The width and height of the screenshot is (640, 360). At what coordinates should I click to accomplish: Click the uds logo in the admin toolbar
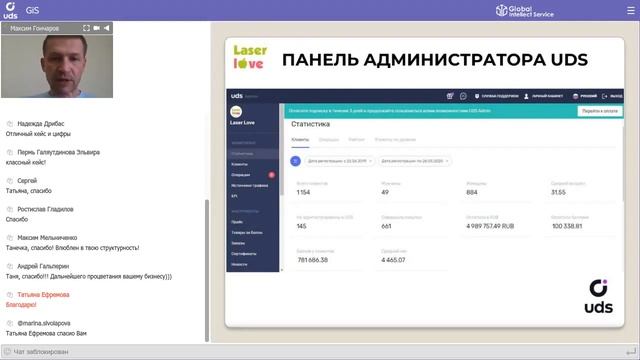(237, 96)
